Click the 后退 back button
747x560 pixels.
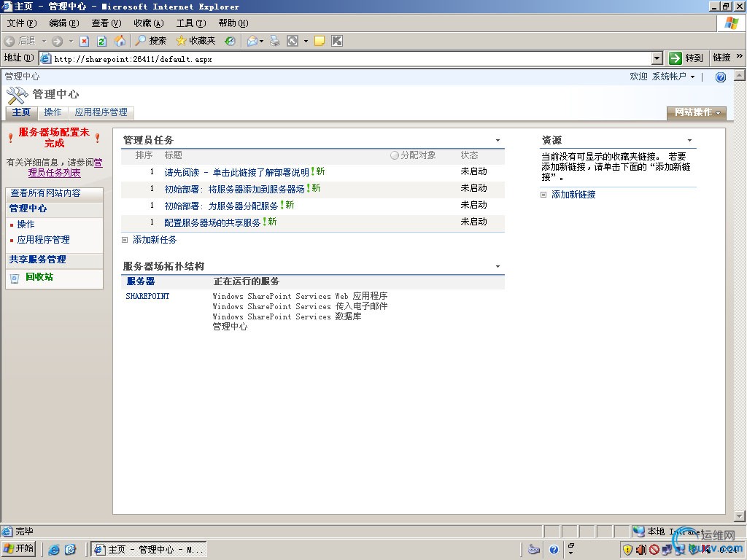pos(20,42)
